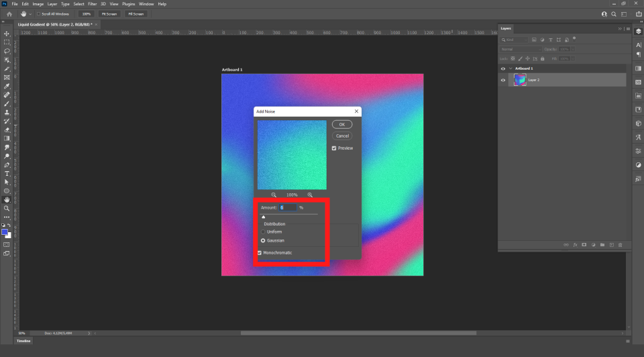This screenshot has height=357, width=644.
Task: Click the 100% zoom button in options bar
Action: point(86,14)
